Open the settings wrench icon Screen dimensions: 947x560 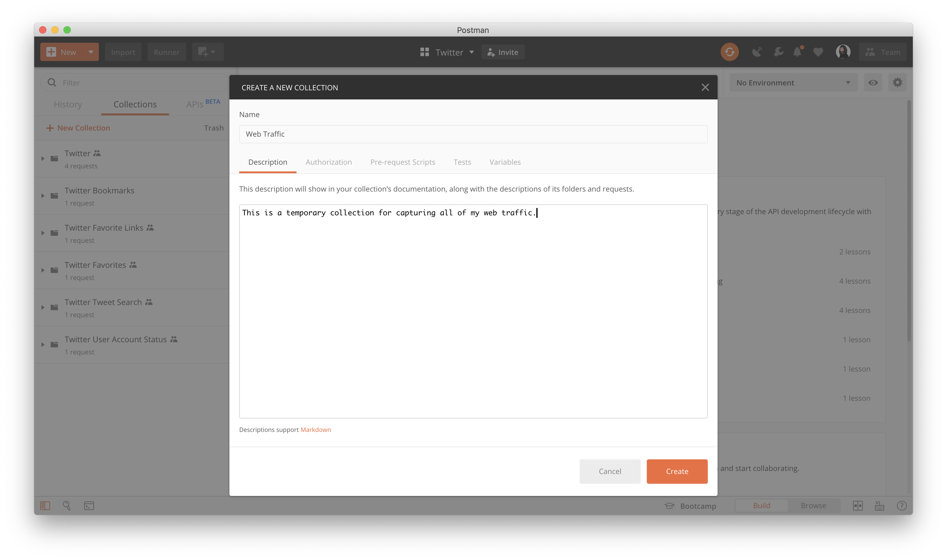tap(778, 52)
